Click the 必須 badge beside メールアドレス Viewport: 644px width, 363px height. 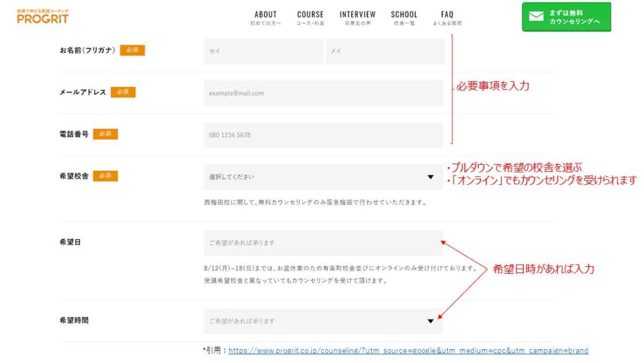[x=123, y=92]
